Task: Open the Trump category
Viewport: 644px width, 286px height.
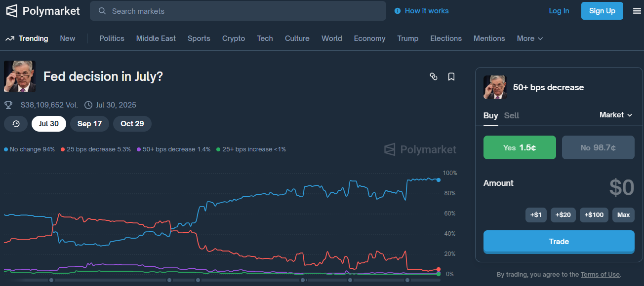Action: [408, 38]
